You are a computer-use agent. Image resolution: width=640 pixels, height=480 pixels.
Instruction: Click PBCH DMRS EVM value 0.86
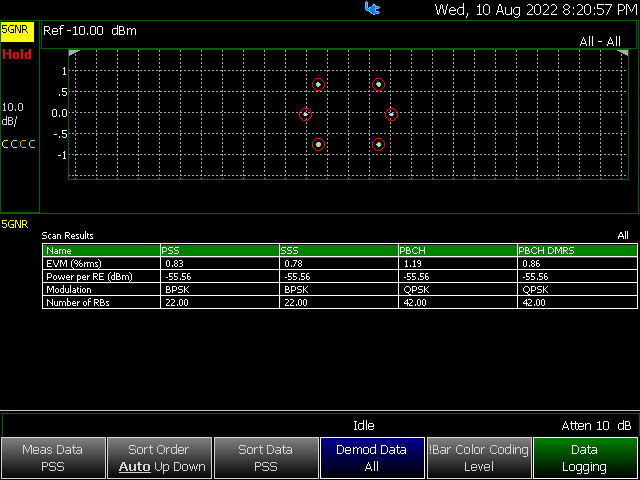point(532,264)
